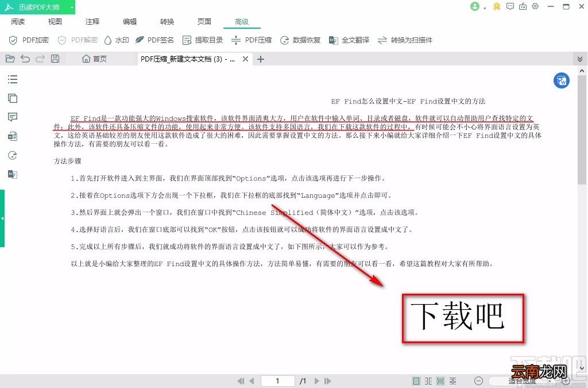The width and height of the screenshot is (588, 388).
Task: Click 转换为扫描件 convert to scan
Action: (405, 40)
